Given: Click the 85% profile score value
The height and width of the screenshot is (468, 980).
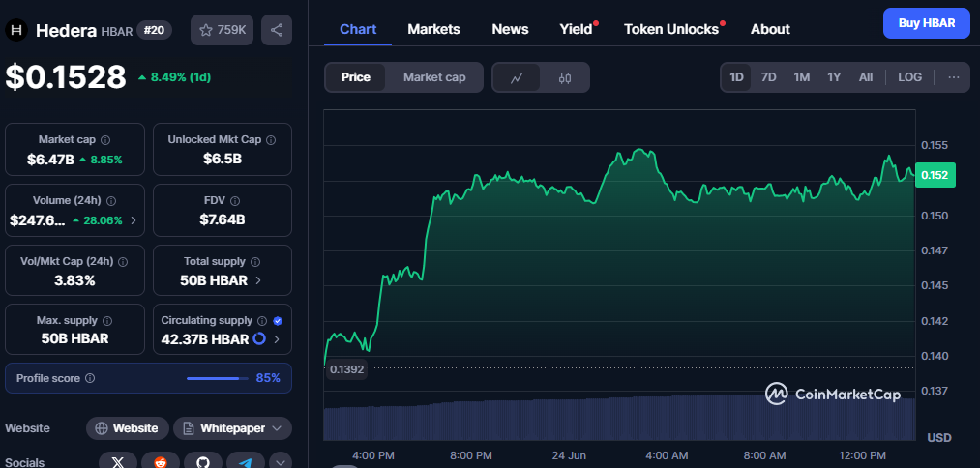Looking at the screenshot, I should (x=268, y=378).
